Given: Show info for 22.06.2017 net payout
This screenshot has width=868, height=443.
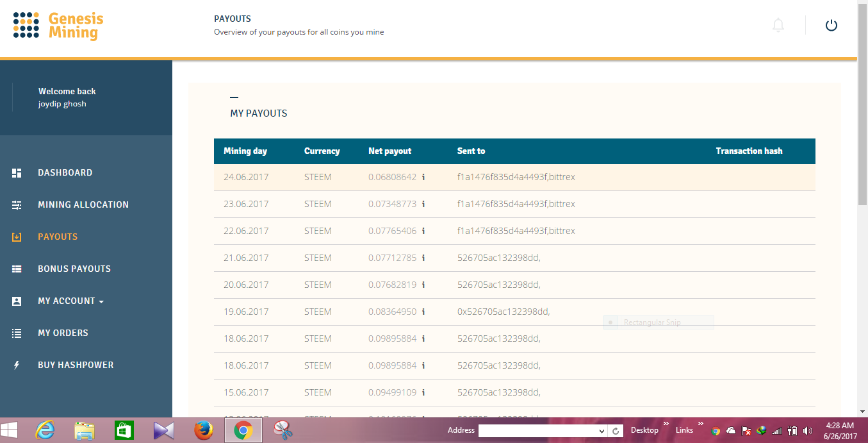Looking at the screenshot, I should 423,231.
